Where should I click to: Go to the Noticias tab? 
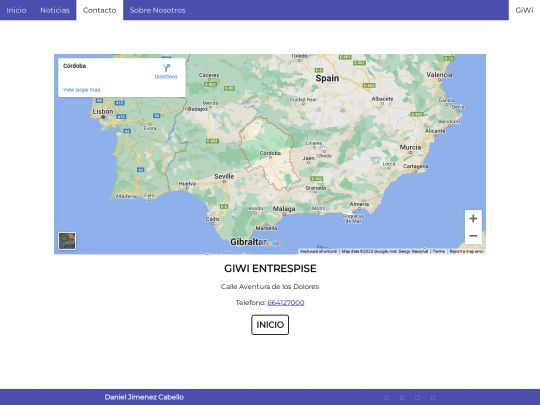pos(55,10)
